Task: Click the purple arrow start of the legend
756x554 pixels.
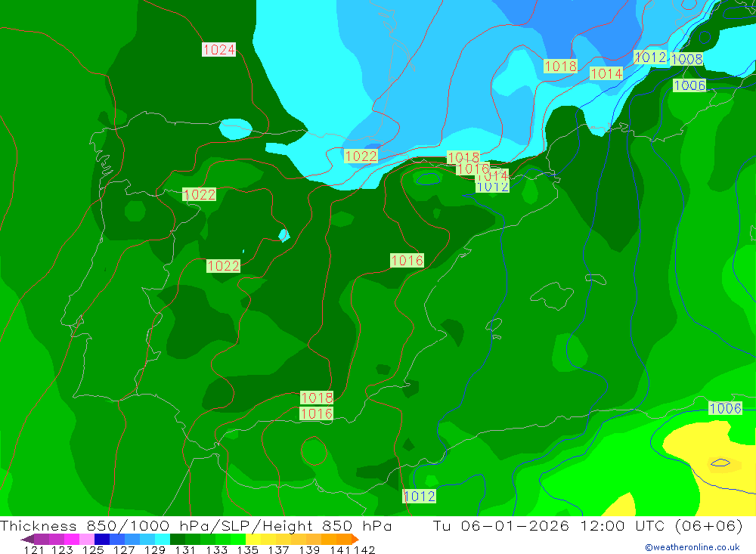Action: (x=27, y=539)
